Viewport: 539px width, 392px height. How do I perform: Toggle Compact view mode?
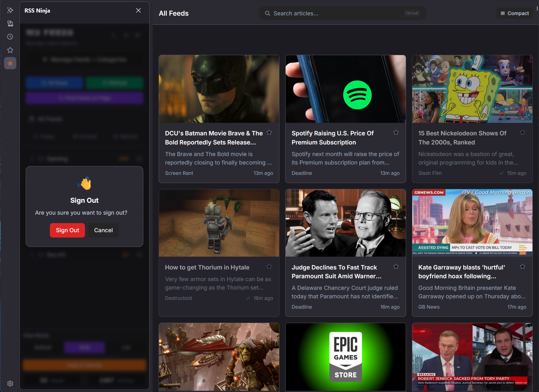click(x=514, y=13)
